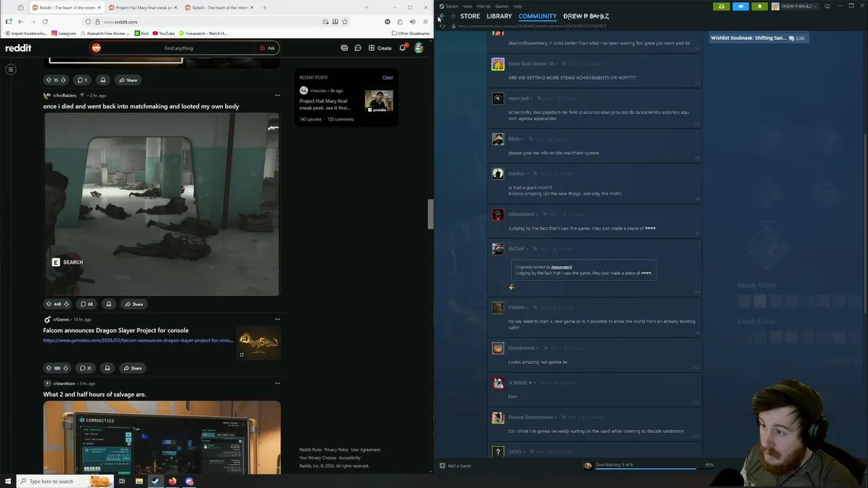Downvote the Falcom post with 188 votes
This screenshot has width=868, height=488.
[x=66, y=368]
